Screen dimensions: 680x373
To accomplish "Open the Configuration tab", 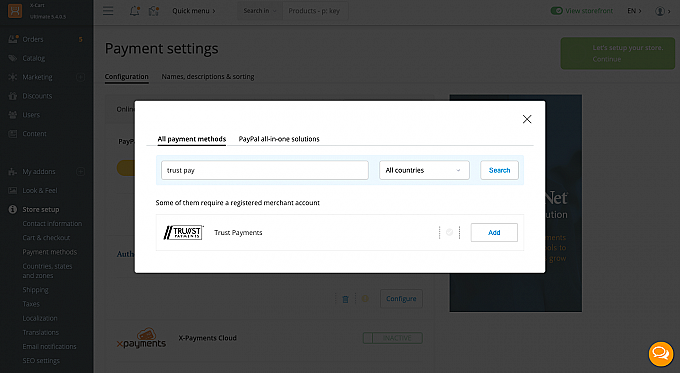I will coord(127,77).
